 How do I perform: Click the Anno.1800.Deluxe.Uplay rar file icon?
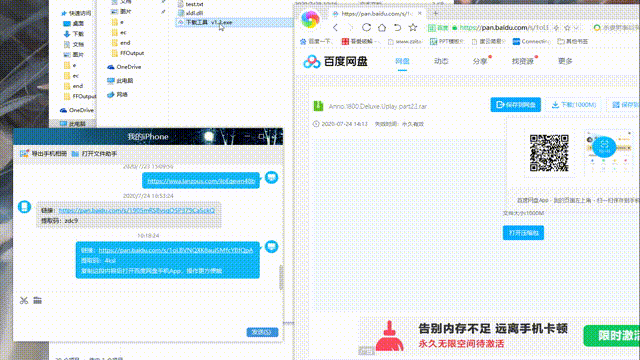pyautogui.click(x=318, y=106)
